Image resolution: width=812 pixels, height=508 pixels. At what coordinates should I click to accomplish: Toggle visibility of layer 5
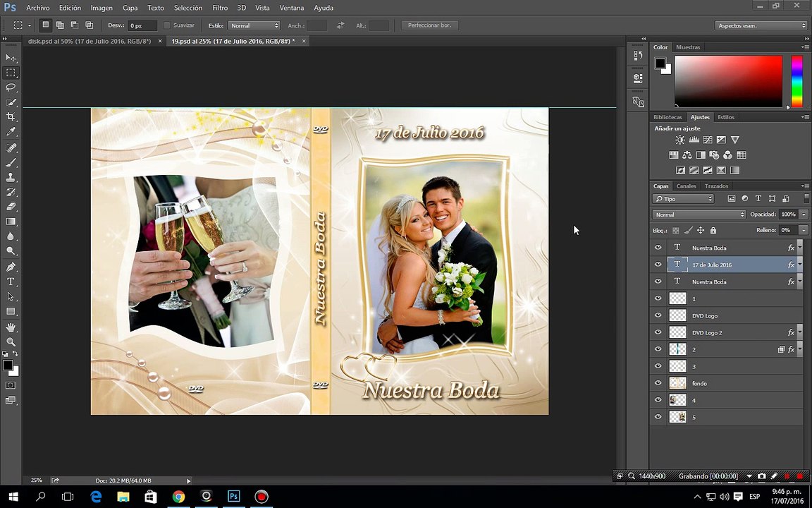click(x=658, y=417)
